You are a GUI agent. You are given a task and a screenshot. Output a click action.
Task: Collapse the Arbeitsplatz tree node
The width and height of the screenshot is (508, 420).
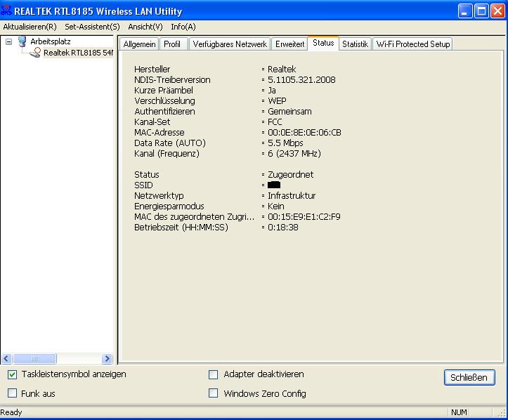pos(8,41)
